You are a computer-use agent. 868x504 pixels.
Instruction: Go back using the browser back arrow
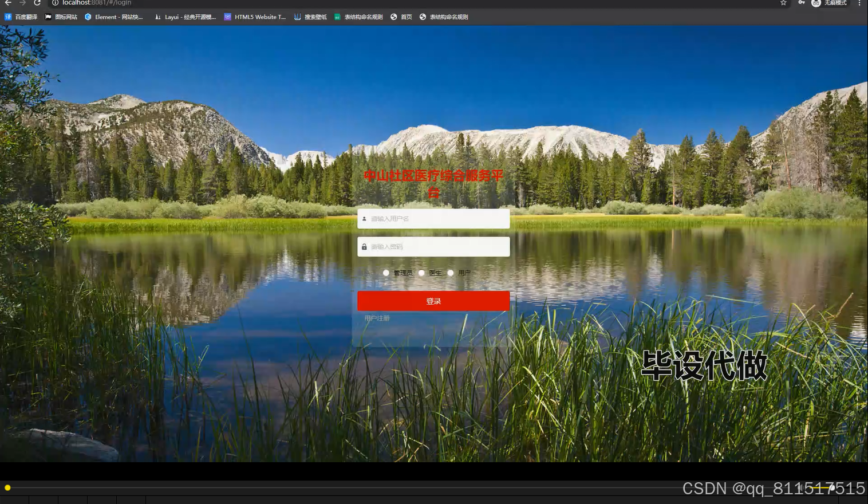(x=8, y=3)
